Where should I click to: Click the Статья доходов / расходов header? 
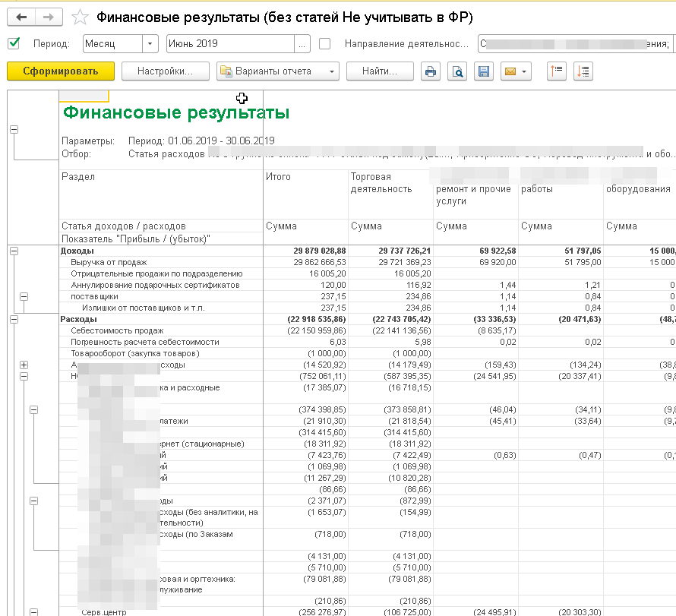coord(124,226)
